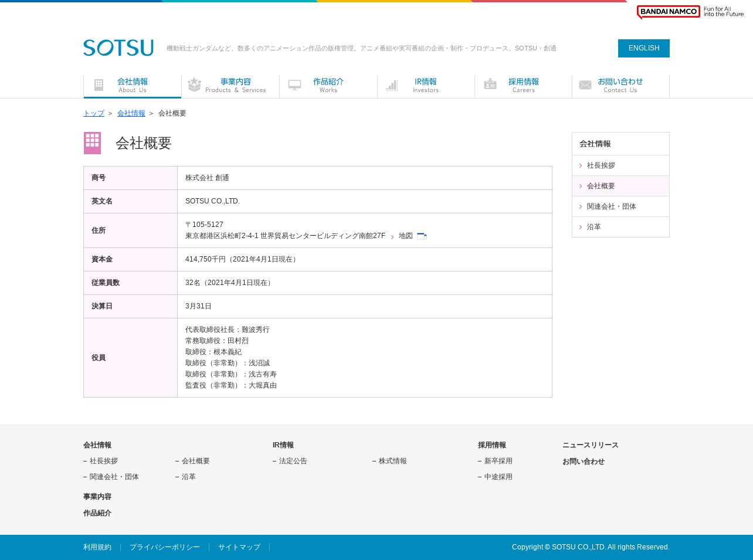Viewport: 753px width, 560px height.
Task: Click the ID badge icon for 採用情報
Action: tap(490, 85)
